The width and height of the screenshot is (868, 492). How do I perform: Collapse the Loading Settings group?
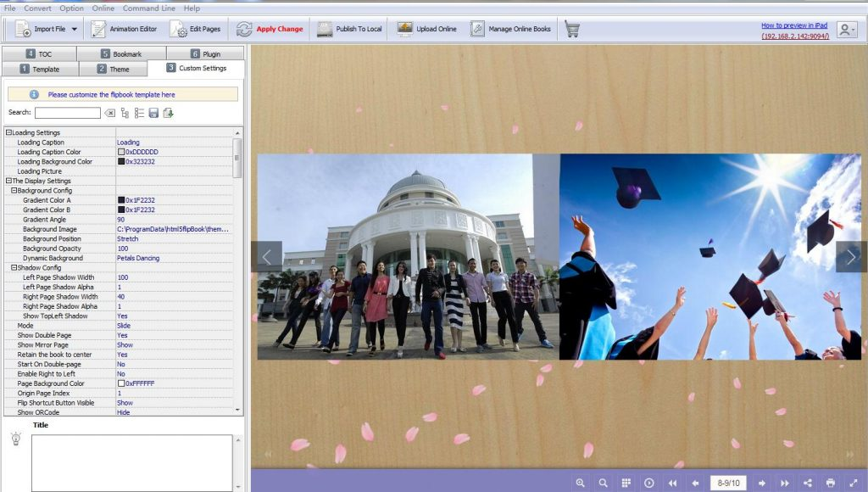pos(8,132)
